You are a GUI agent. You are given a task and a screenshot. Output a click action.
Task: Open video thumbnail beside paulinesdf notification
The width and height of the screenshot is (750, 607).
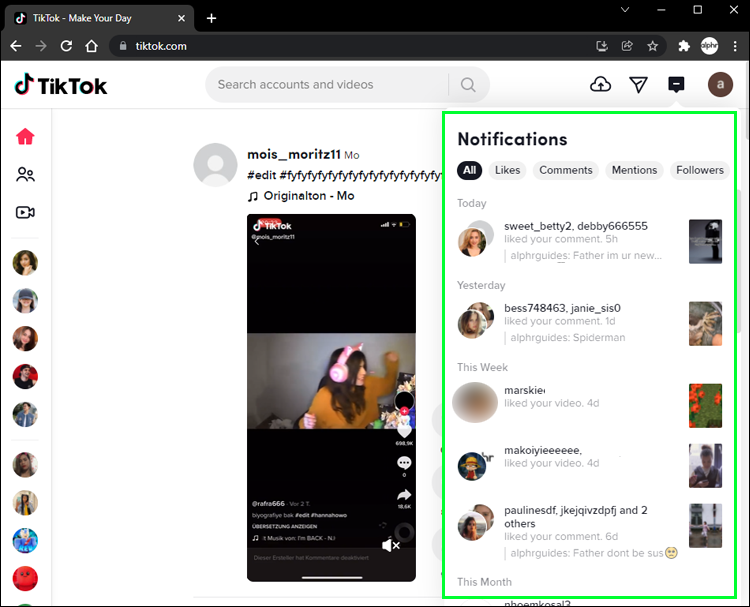point(705,526)
